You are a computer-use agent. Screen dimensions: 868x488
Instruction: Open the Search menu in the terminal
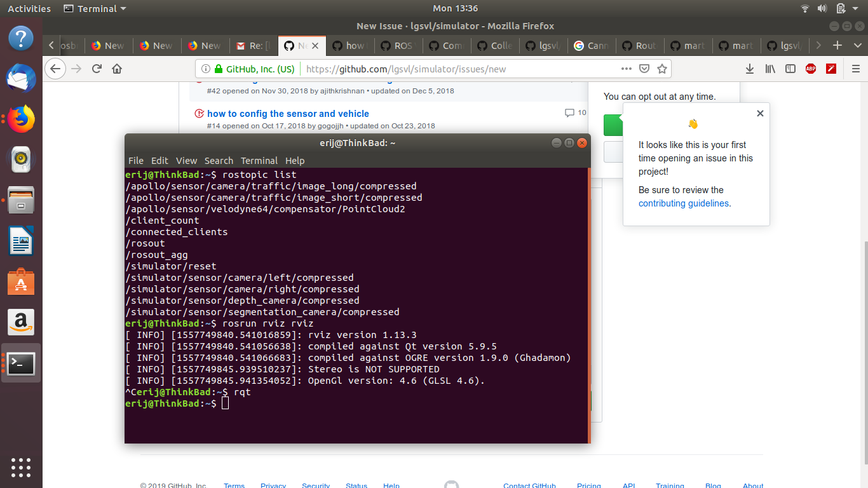[219, 161]
